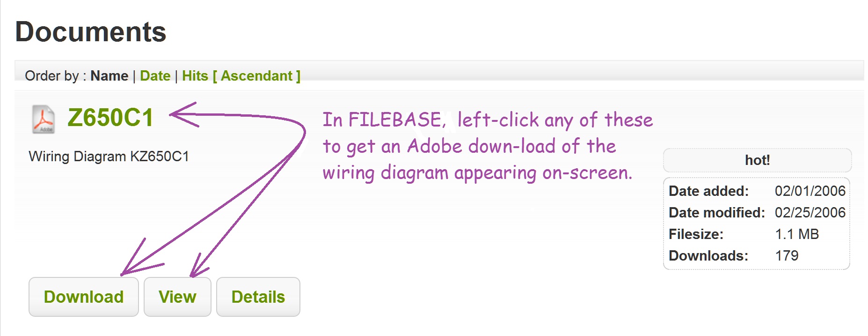Click the Adobe PDF icon beside Z650C1

tap(44, 119)
